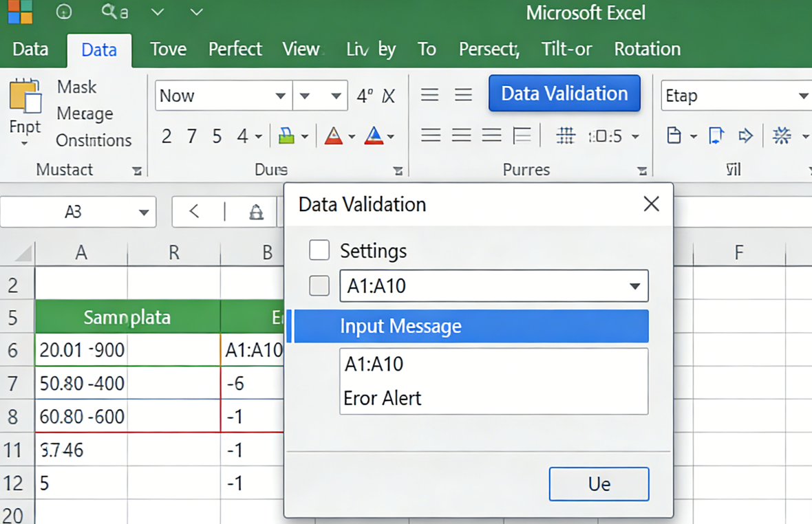Click the italic X icon in the ribbon
The width and height of the screenshot is (812, 524).
[x=388, y=96]
